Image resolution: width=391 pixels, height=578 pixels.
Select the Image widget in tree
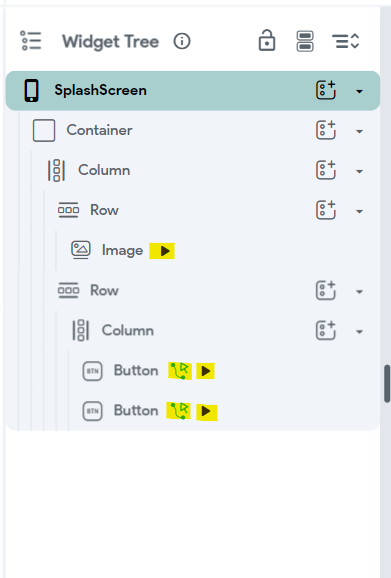tap(122, 250)
